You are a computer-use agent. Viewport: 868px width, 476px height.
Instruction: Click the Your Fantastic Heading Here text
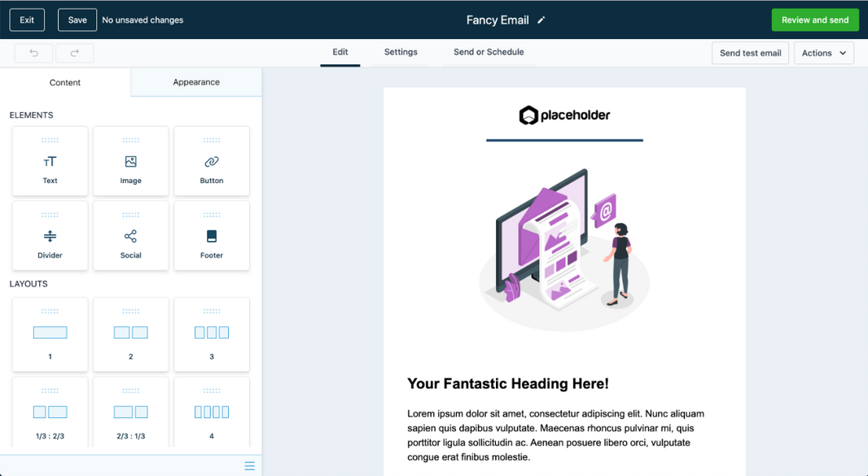(508, 383)
